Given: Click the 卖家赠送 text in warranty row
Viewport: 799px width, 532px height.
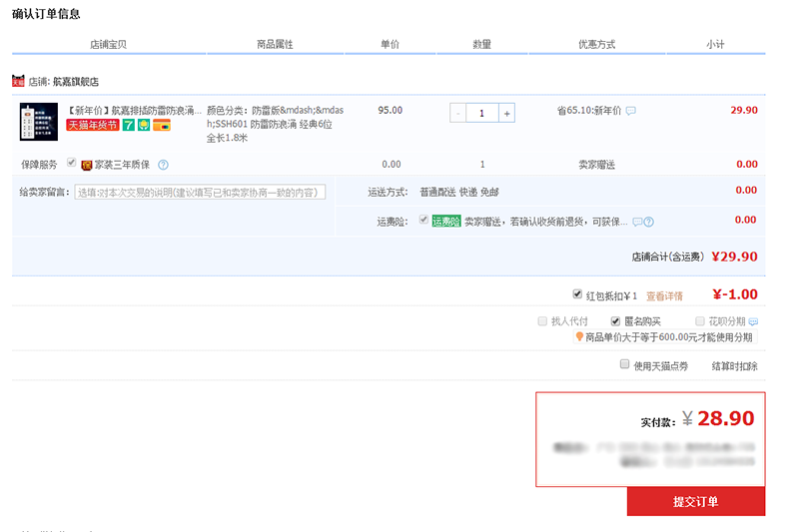Looking at the screenshot, I should tap(596, 165).
